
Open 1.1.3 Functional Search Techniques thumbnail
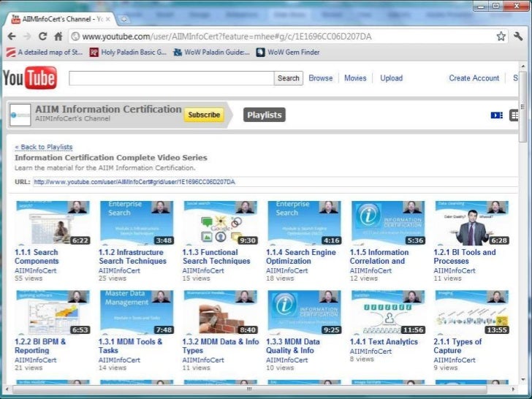click(x=221, y=223)
